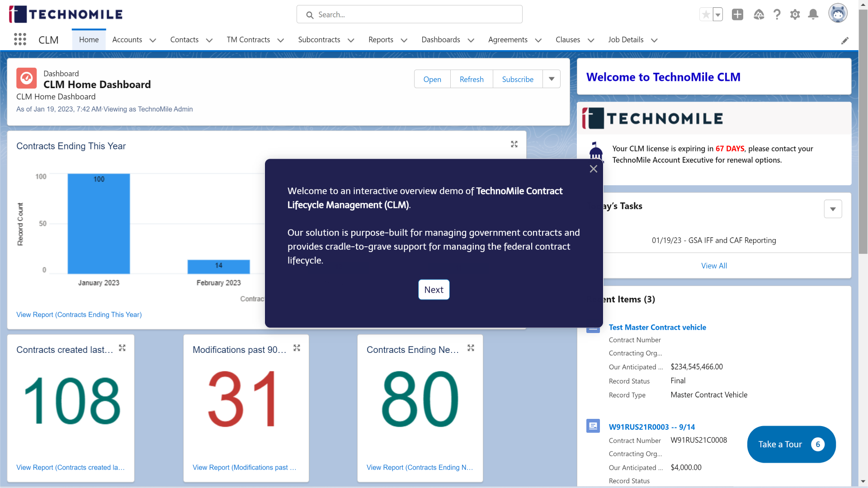Screen dimensions: 868x488
Task: Expand the Subcontracts chevron
Action: [x=351, y=40]
